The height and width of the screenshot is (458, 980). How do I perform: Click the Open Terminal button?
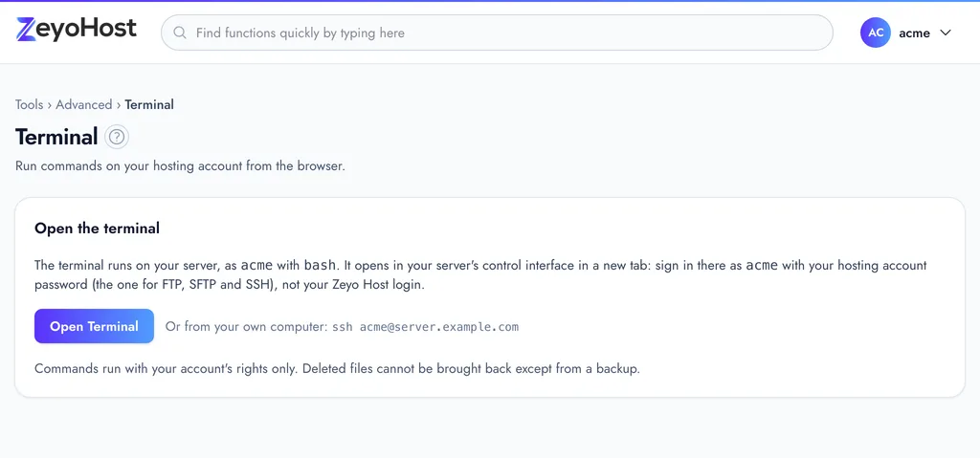95,326
